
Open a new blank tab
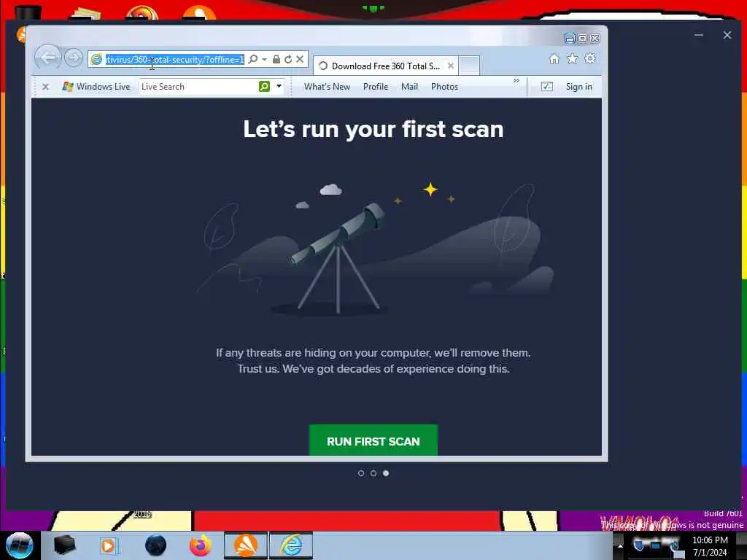click(469, 66)
